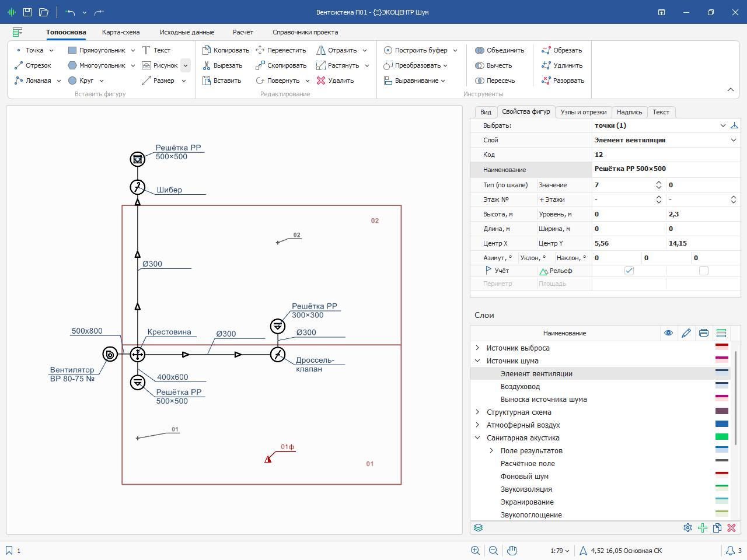Click the Атмосферный воздух blue color swatch
Image resolution: width=747 pixels, height=560 pixels.
click(722, 425)
